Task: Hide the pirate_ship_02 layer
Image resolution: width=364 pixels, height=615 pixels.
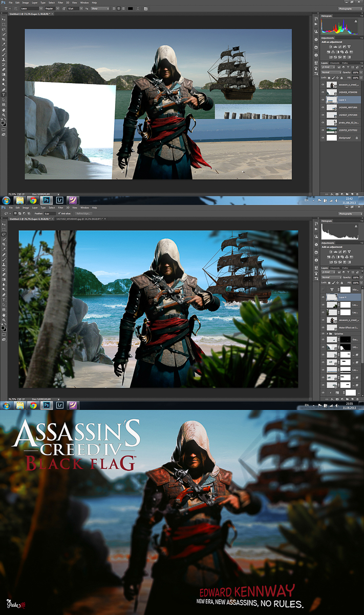Action: point(323,123)
